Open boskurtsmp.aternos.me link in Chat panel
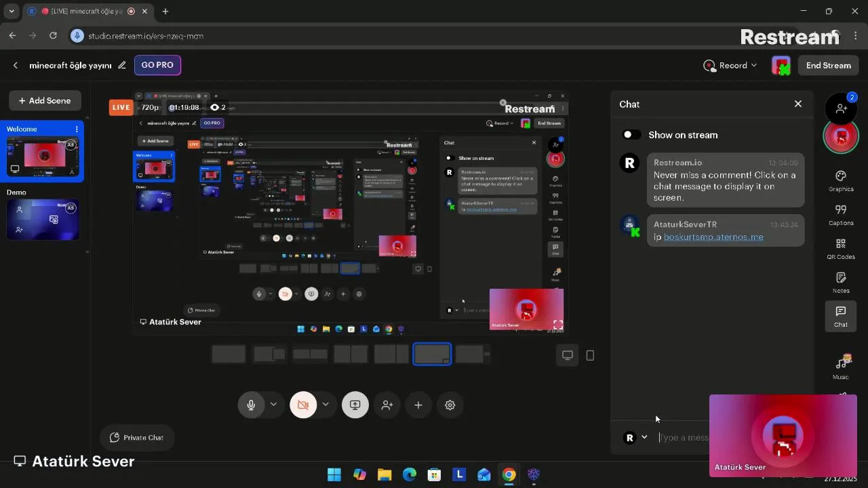This screenshot has height=488, width=868. point(713,237)
